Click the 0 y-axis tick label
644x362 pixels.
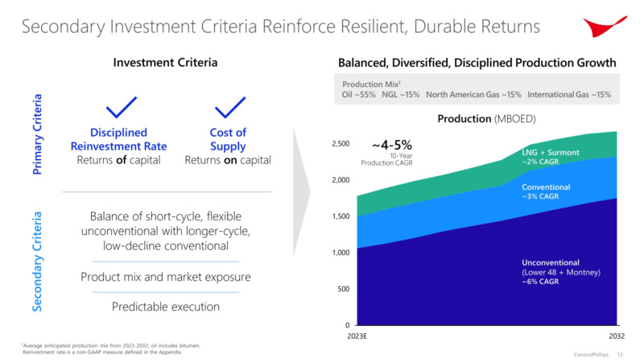pos(348,325)
